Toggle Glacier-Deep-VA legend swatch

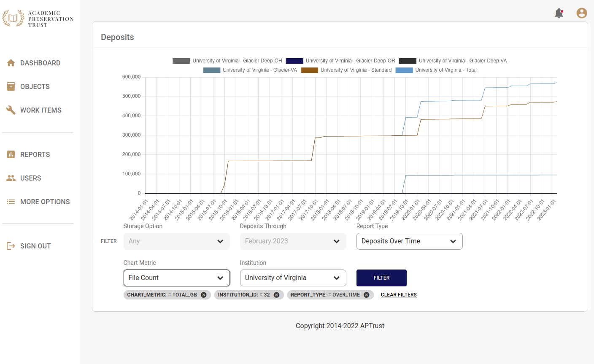[x=408, y=61]
